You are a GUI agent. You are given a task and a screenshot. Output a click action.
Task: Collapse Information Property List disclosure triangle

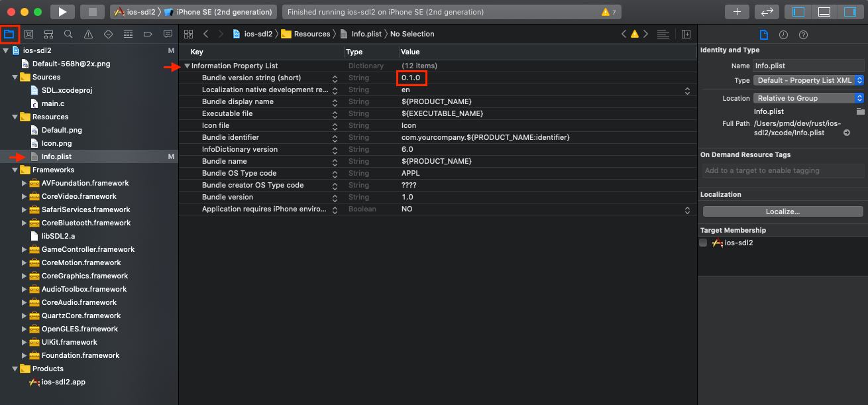click(188, 66)
